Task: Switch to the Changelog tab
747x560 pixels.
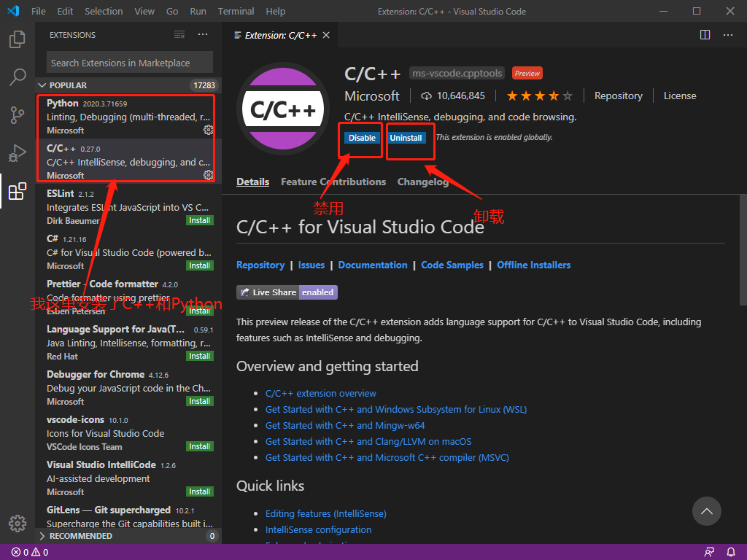Action: coord(423,182)
